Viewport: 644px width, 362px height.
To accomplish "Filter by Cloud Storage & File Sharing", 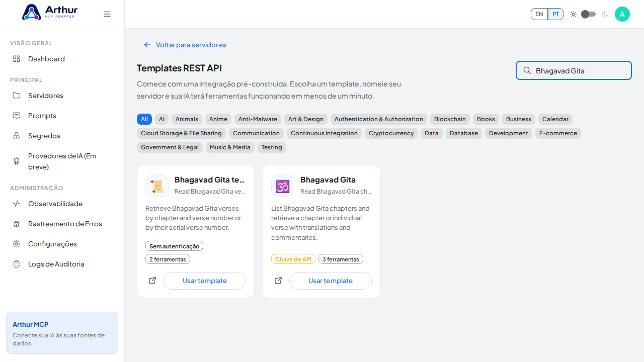I will 181,133.
